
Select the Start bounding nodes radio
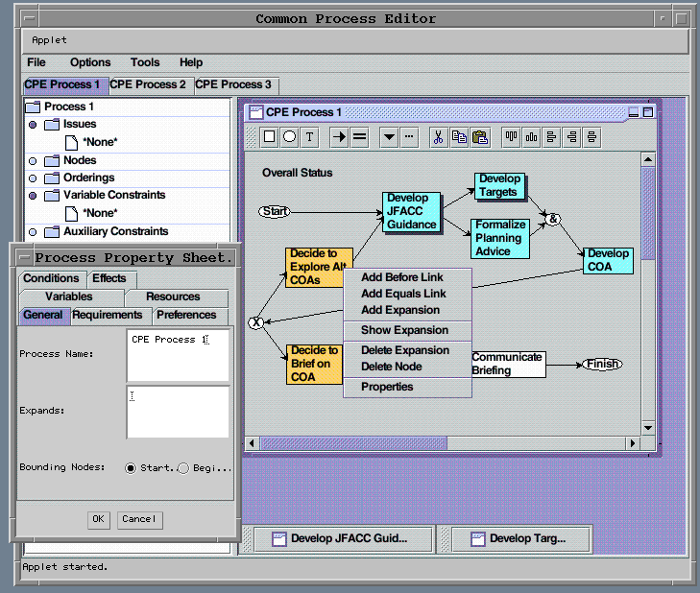[x=131, y=468]
